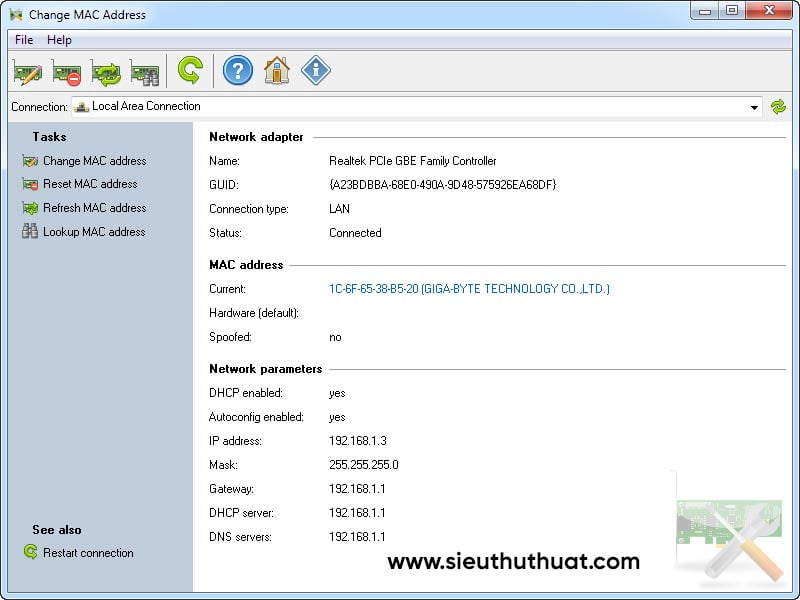Click the blue About info icon

(x=315, y=70)
